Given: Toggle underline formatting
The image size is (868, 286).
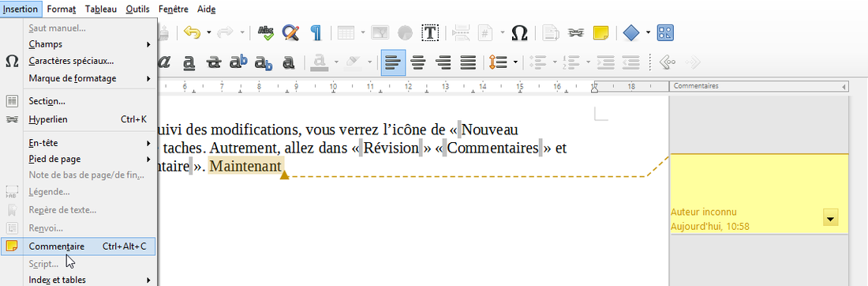Looking at the screenshot, I should 189,62.
